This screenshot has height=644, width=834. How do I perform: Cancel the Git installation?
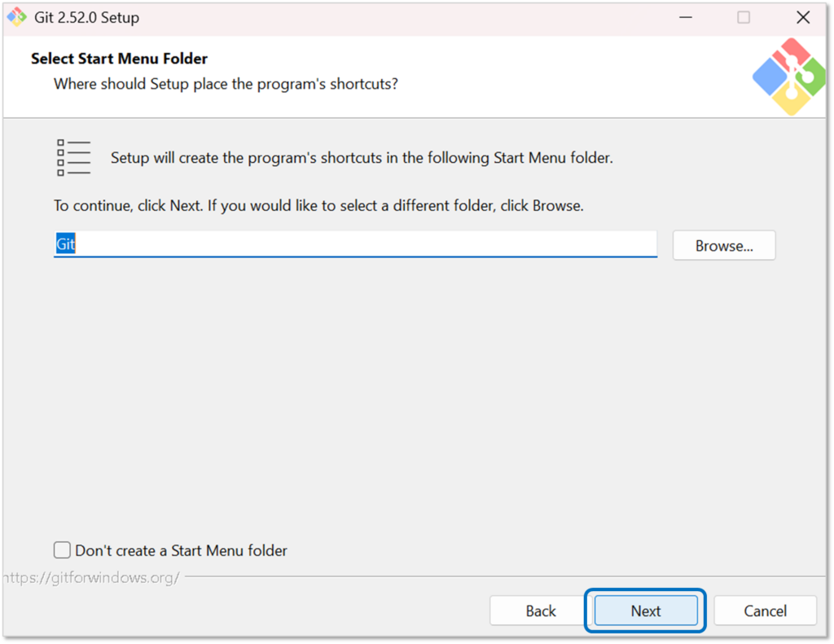click(x=765, y=611)
